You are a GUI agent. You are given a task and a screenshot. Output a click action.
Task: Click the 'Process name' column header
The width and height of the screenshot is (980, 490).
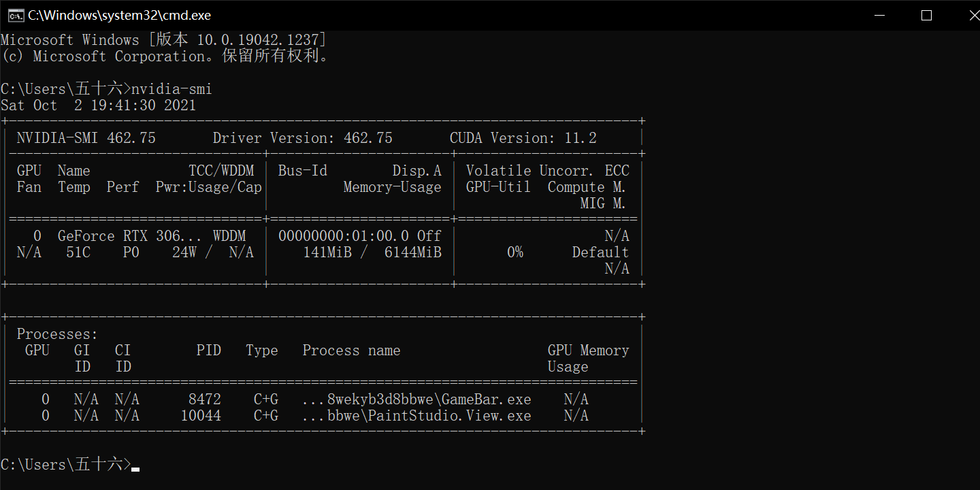click(x=352, y=350)
